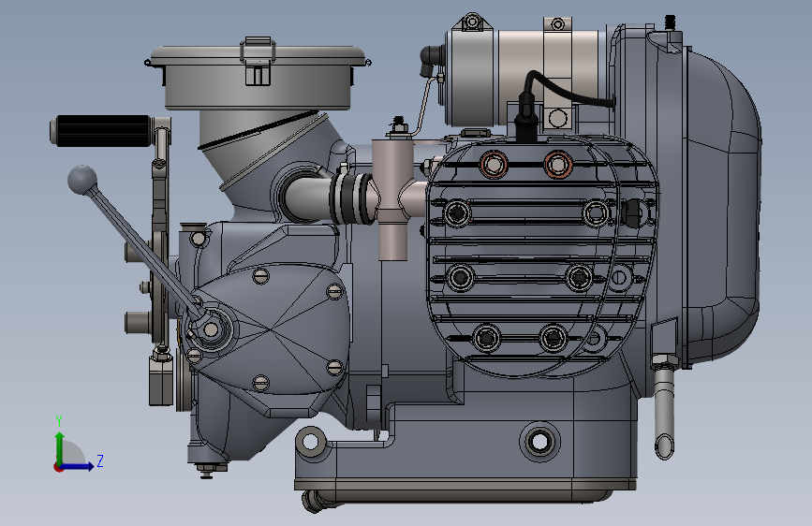Select the latch clip on the air filter lid

pyautogui.click(x=258, y=61)
